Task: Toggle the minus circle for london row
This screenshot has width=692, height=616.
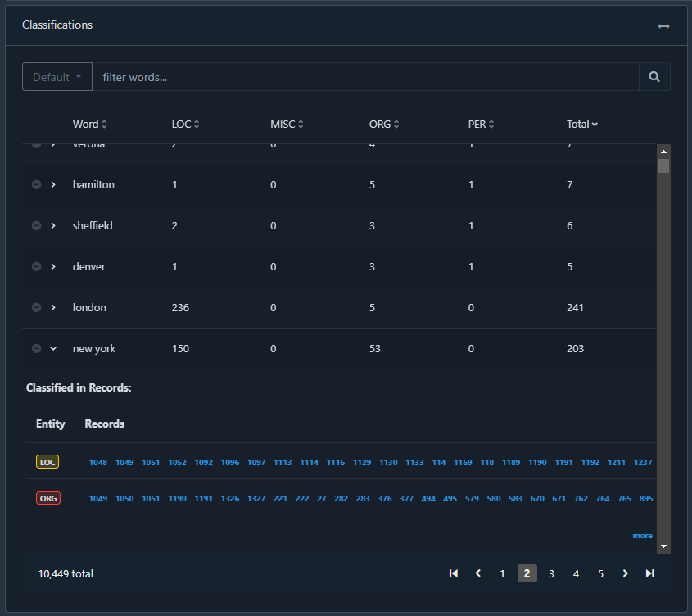Action: 36,308
